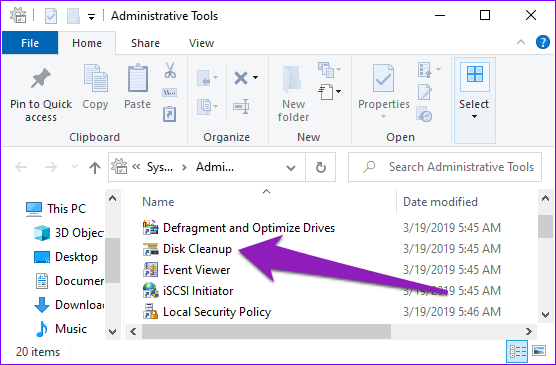The height and width of the screenshot is (365, 556).
Task: Click the Paste clipboard icon
Action: 138,78
